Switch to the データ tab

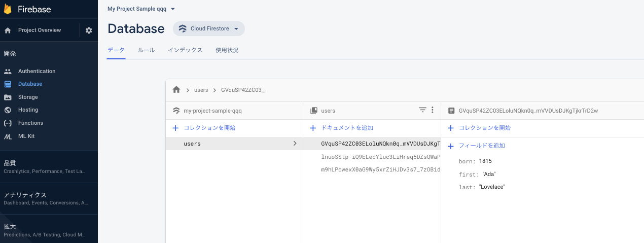point(116,50)
